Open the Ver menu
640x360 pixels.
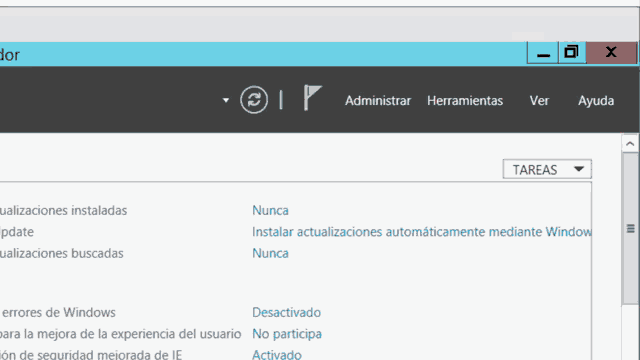(539, 100)
